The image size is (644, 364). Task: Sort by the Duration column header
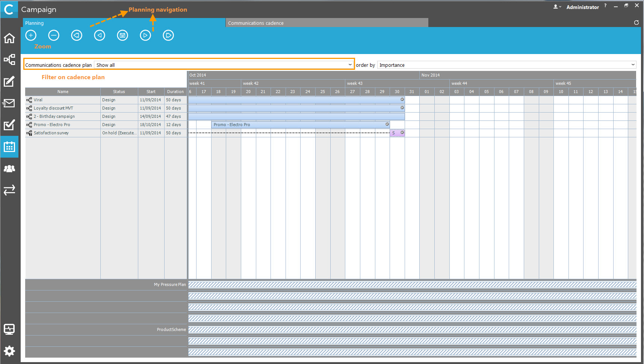(175, 92)
